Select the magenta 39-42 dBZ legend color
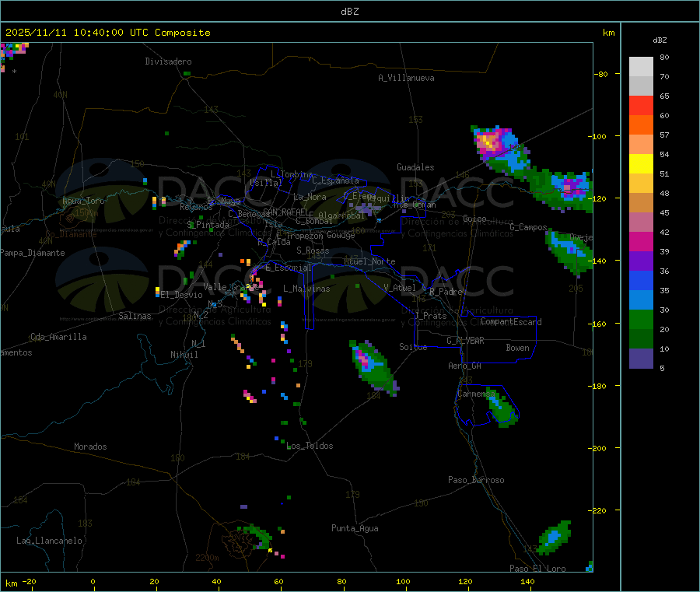This screenshot has height=592, width=700. click(x=641, y=241)
